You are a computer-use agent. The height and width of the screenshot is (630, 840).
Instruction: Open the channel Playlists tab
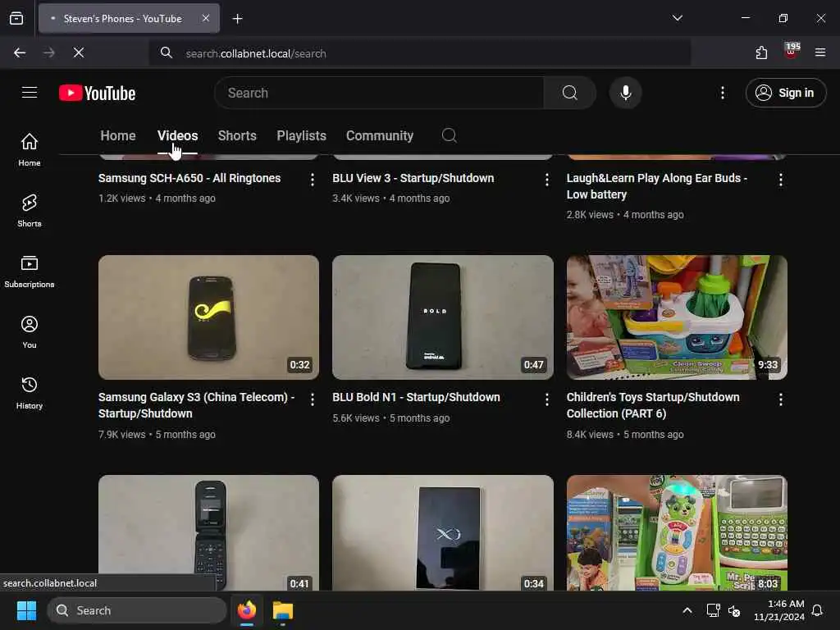tap(301, 135)
